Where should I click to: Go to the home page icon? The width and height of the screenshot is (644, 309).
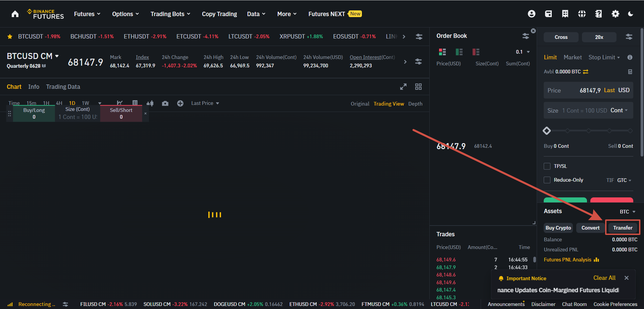coord(15,14)
